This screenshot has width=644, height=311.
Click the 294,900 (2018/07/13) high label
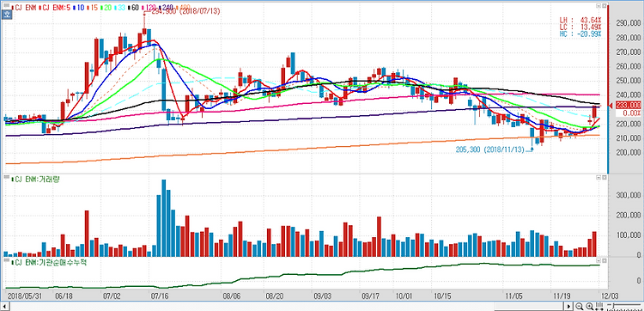tap(185, 11)
